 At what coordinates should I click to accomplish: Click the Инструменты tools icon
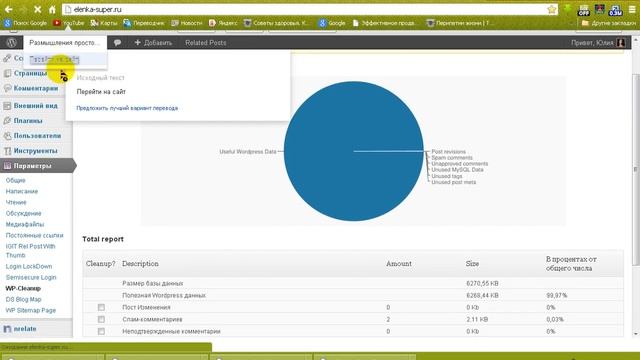[7, 151]
